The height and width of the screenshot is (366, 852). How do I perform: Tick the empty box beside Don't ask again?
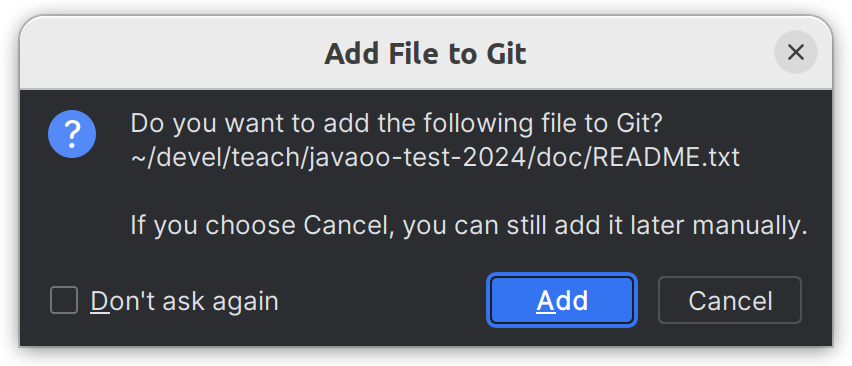coord(64,300)
